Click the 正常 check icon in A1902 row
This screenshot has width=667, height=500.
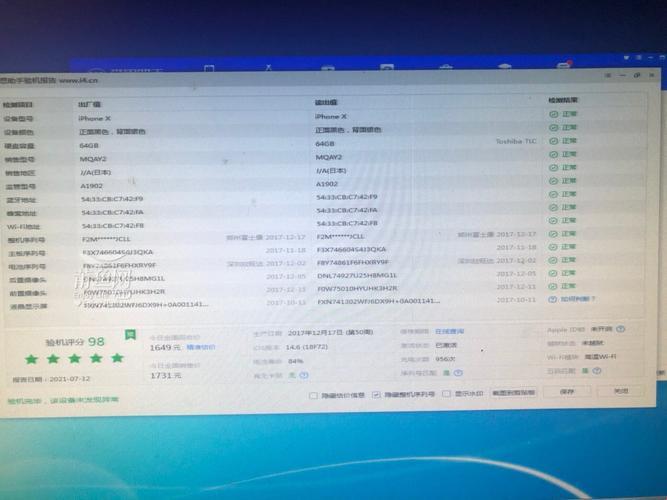click(x=553, y=181)
